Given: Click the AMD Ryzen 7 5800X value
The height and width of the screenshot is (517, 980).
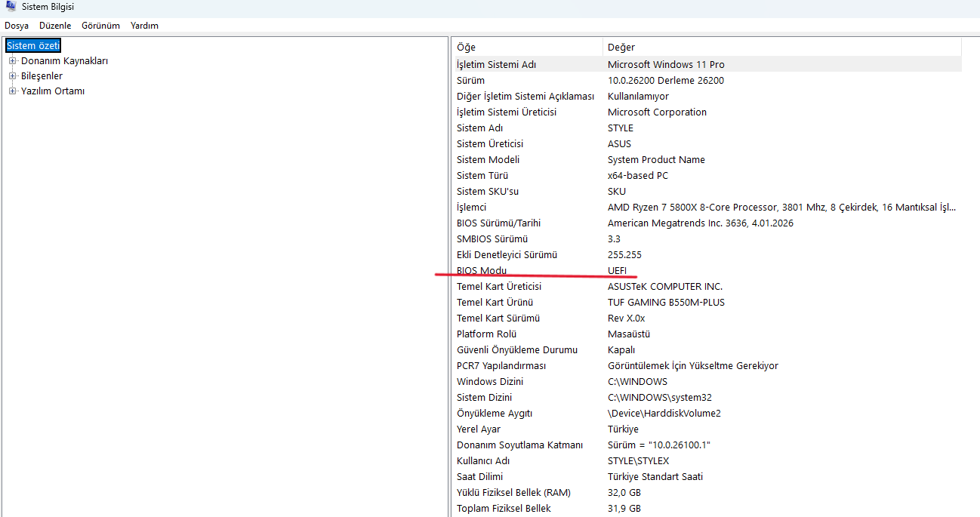Looking at the screenshot, I should point(781,208).
